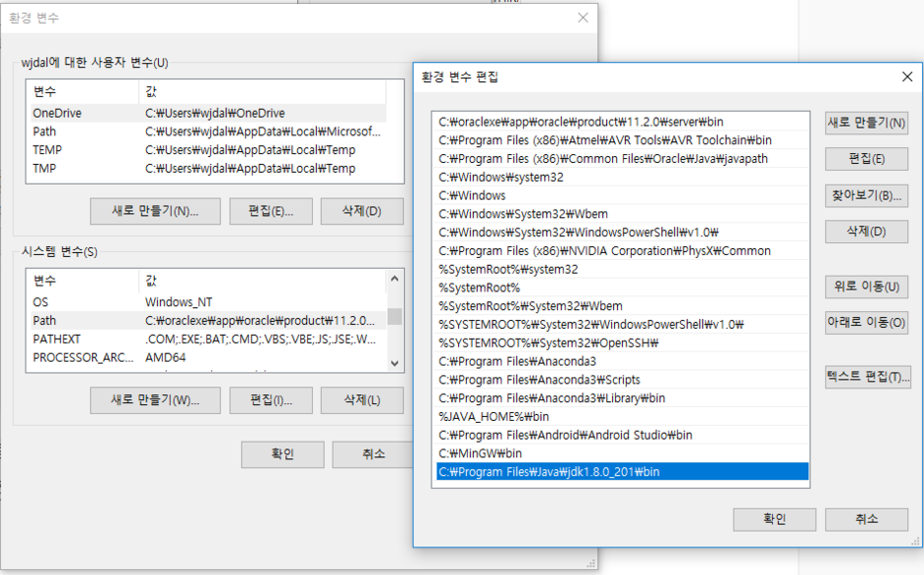Select the PATHEXT system variable row
The height and width of the screenshot is (575, 924).
[x=208, y=339]
